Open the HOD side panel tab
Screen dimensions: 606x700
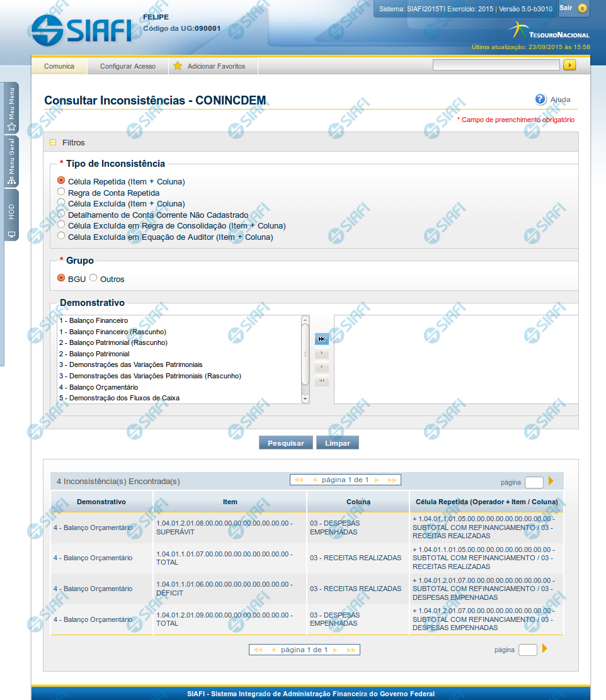(11, 215)
